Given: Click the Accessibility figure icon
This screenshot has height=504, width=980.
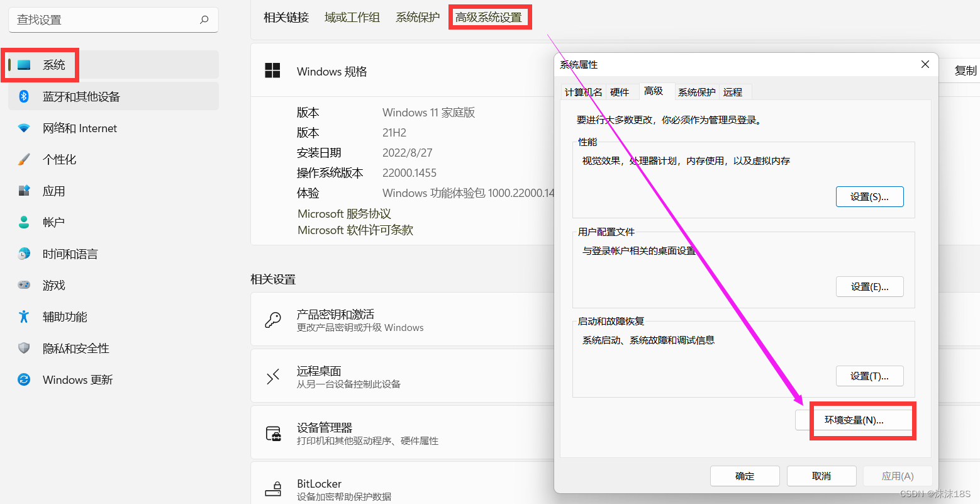Looking at the screenshot, I should pos(24,316).
